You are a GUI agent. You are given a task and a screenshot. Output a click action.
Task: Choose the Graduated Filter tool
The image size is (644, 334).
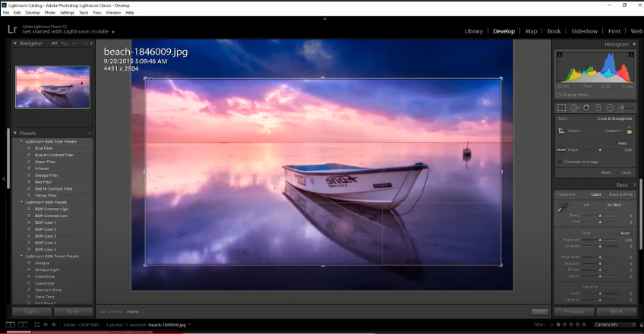598,108
